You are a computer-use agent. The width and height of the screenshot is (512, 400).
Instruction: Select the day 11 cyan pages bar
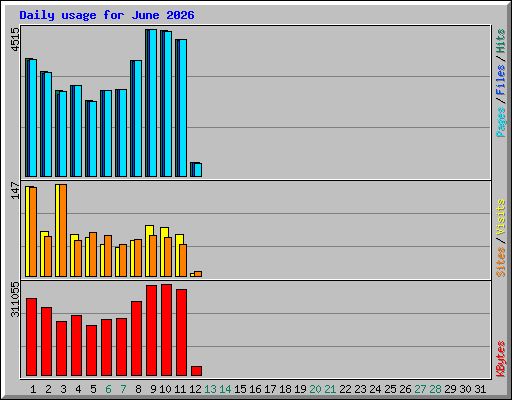point(183,108)
